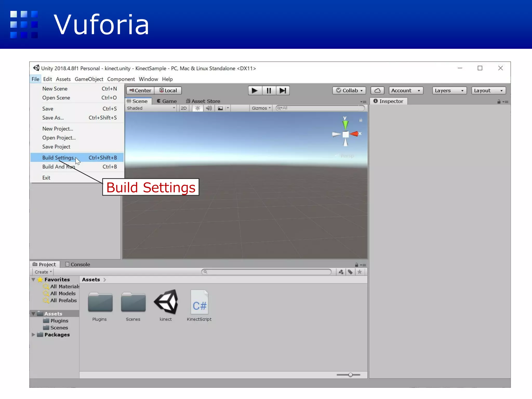Open the GameObject menu
Viewport: 532px width, 399px height.
[x=89, y=79]
